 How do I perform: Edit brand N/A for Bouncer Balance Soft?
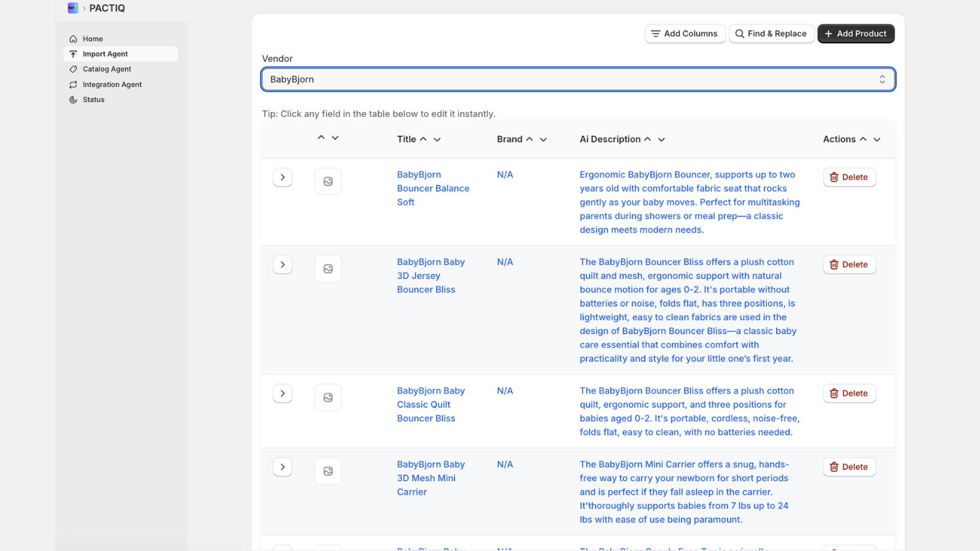point(505,175)
